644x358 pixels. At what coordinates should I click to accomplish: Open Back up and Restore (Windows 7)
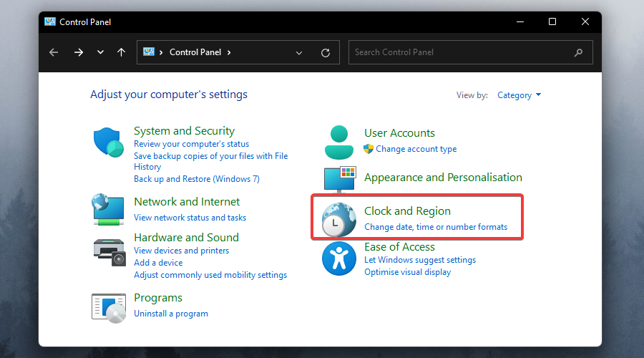(197, 179)
